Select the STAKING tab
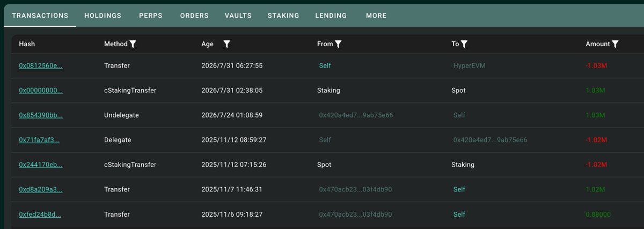 (x=283, y=16)
